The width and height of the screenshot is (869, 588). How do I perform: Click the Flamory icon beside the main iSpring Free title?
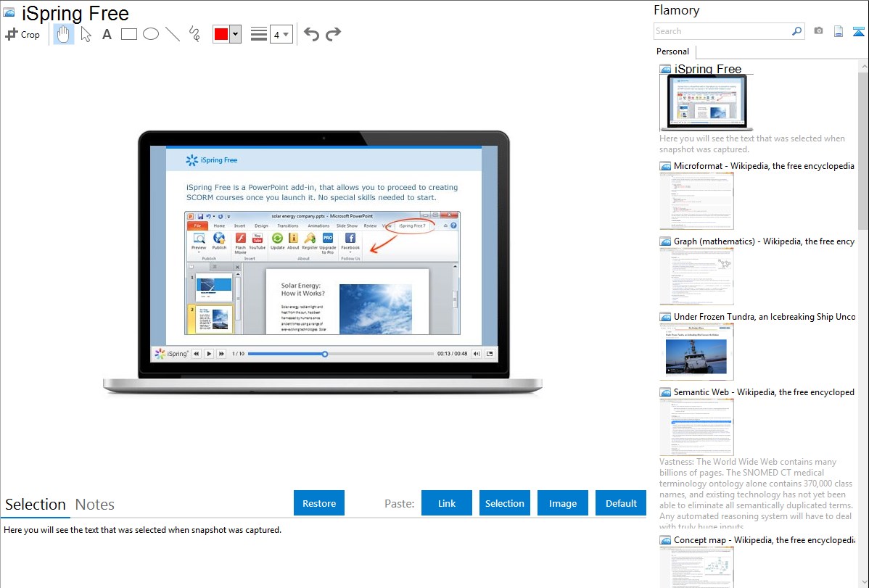(x=9, y=12)
